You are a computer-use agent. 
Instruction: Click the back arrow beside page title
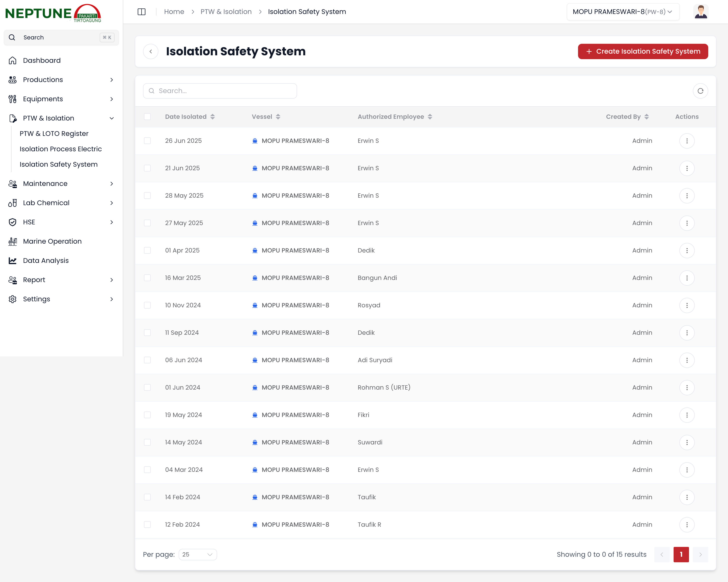click(151, 51)
